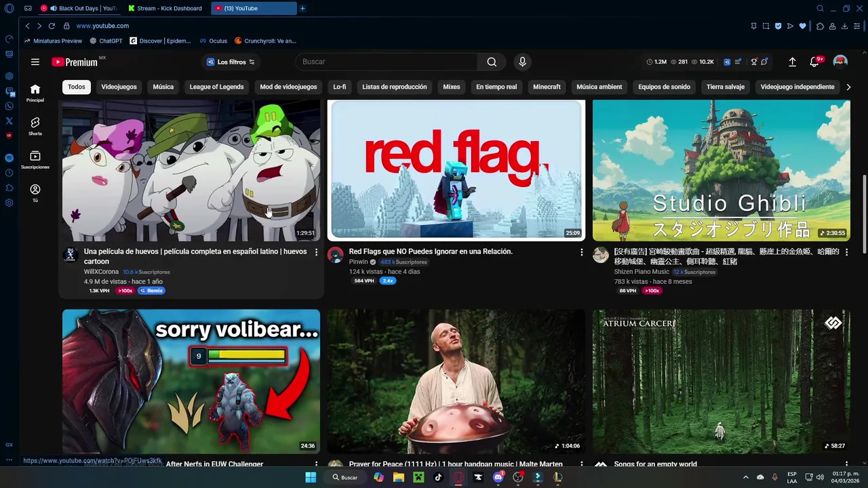This screenshot has width=868, height=488.
Task: Open the chat bubble icon in header stats
Action: coord(764,62)
